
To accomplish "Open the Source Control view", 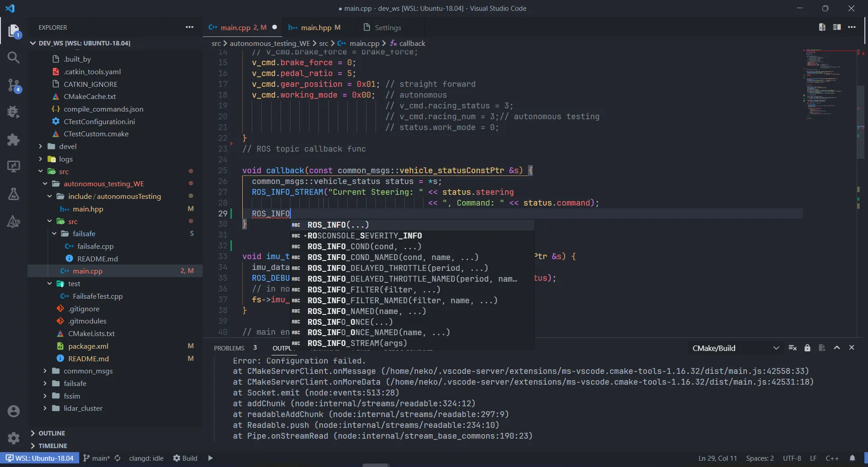I will pos(14,85).
